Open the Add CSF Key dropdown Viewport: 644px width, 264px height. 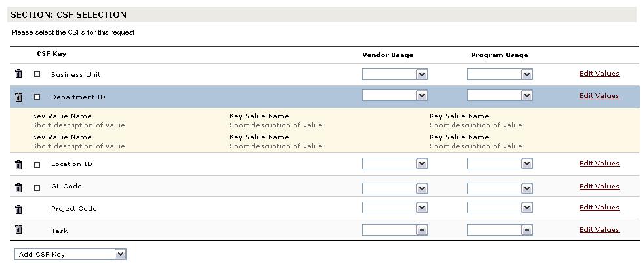click(70, 254)
